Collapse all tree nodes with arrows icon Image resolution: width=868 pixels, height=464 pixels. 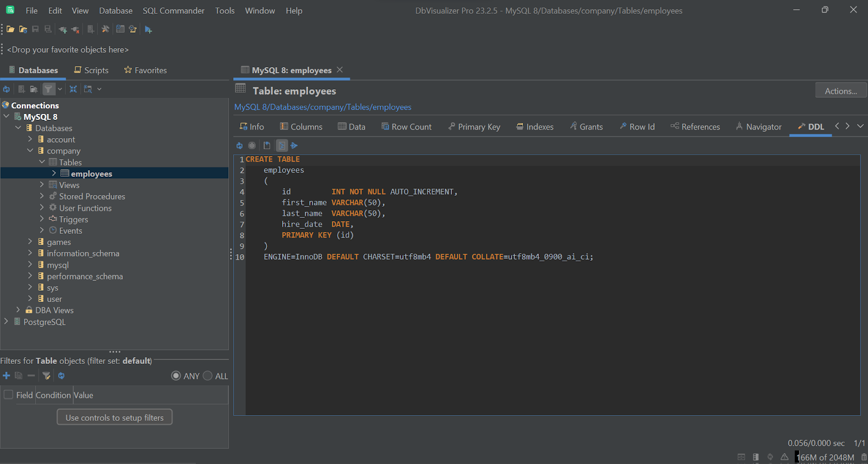point(73,89)
